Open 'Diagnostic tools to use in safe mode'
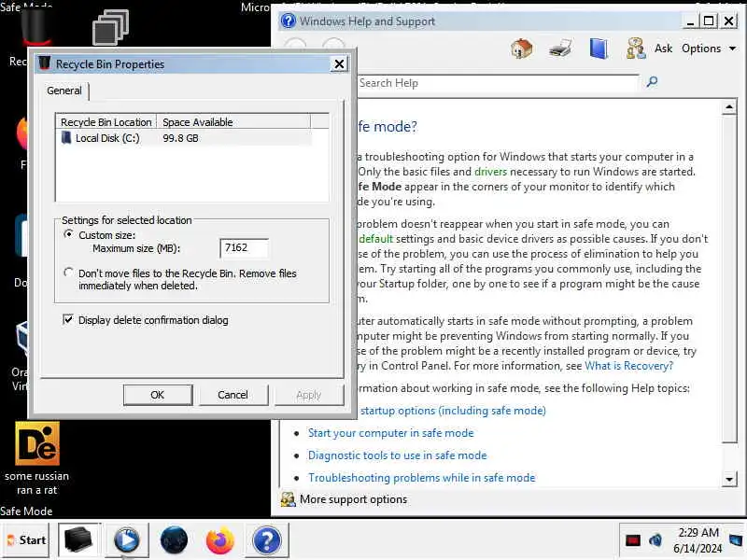The image size is (747, 560). [x=398, y=455]
